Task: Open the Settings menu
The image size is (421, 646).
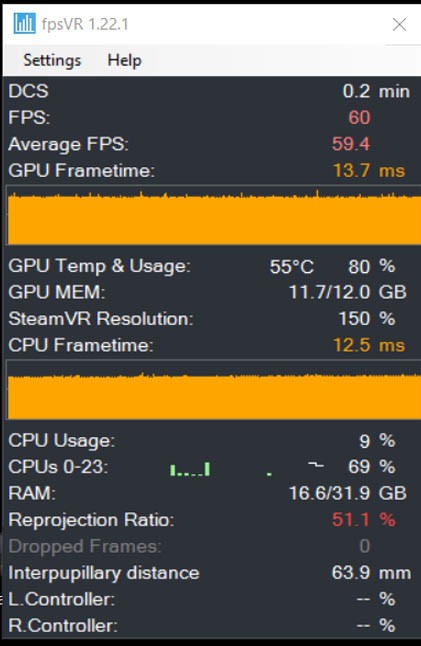Action: [52, 60]
